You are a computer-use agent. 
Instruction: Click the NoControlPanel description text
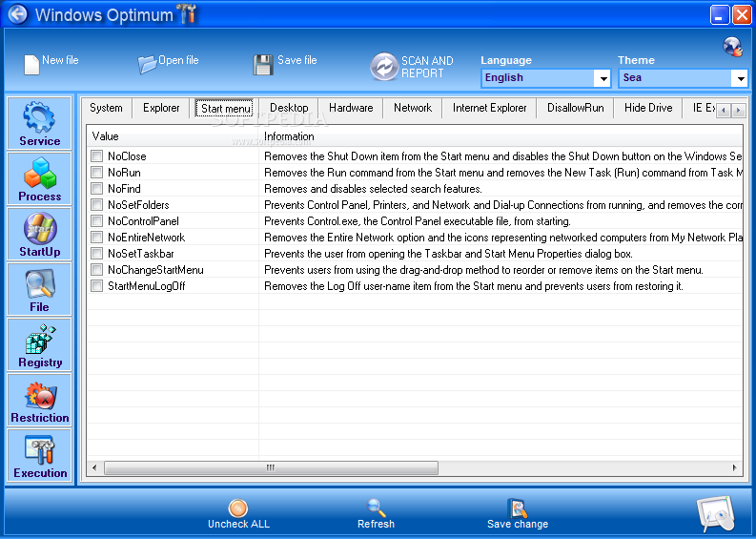pyautogui.click(x=417, y=221)
